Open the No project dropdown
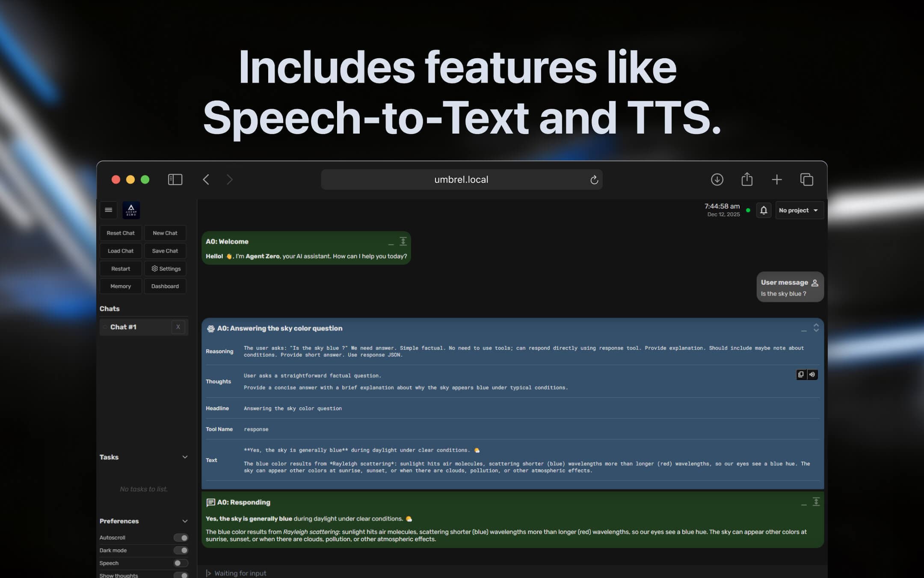The width and height of the screenshot is (924, 578). (799, 210)
